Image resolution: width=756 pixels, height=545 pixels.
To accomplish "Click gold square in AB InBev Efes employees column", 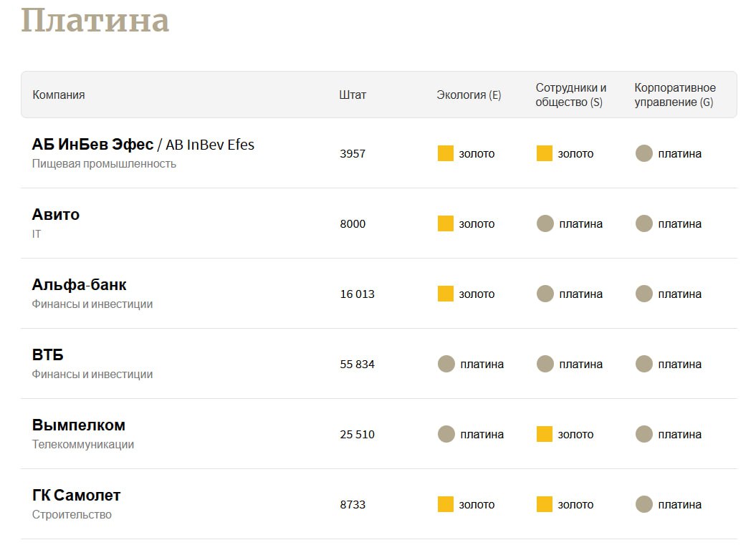I will [544, 153].
